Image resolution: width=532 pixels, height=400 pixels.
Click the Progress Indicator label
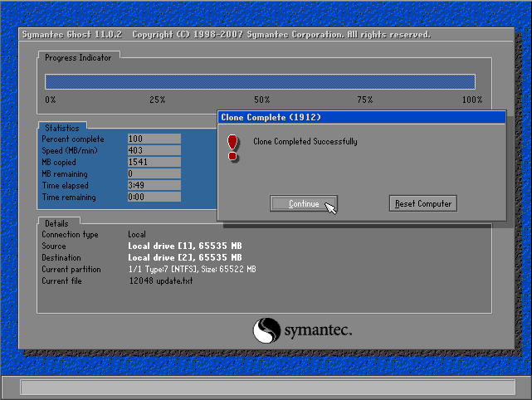click(x=78, y=57)
